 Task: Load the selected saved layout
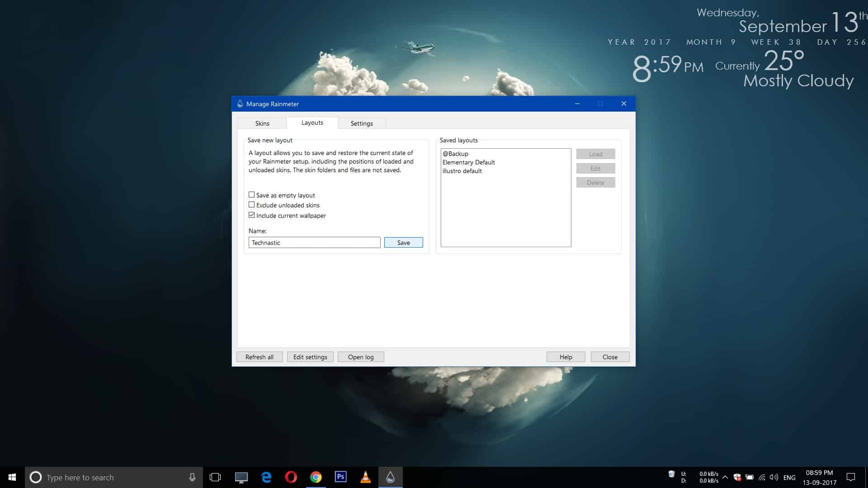click(x=595, y=154)
